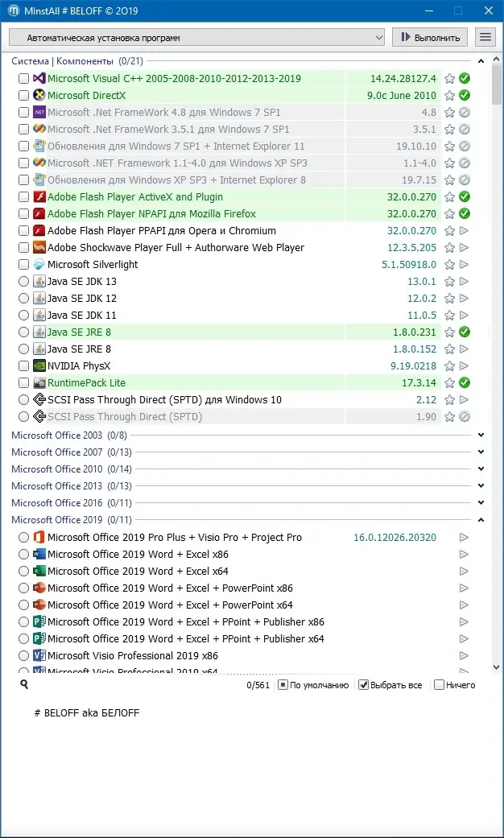Viewport: 504px width, 838px height.
Task: Toggle the 'По умолчанию' checkbox
Action: coord(283,685)
